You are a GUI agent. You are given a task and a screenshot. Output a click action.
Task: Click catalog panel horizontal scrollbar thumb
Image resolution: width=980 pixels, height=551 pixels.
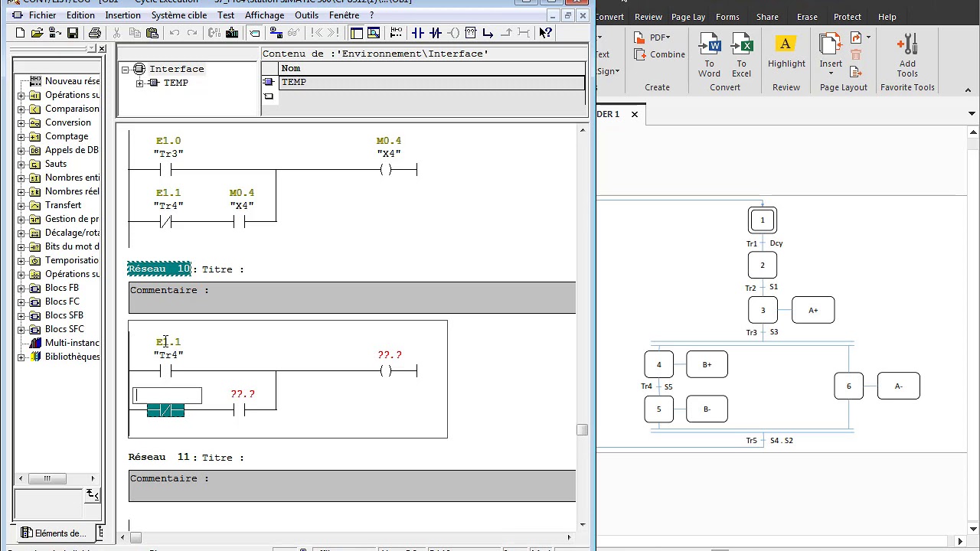tap(47, 478)
